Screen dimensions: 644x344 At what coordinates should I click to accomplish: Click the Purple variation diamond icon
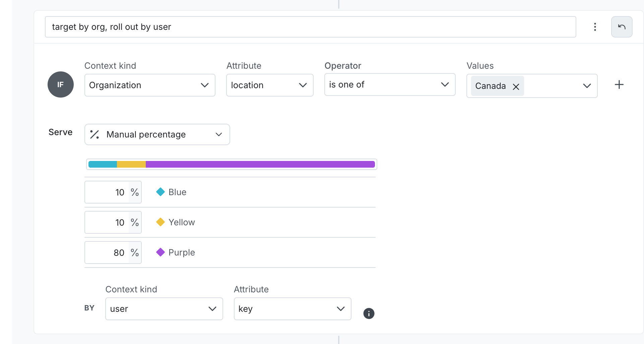coord(160,252)
